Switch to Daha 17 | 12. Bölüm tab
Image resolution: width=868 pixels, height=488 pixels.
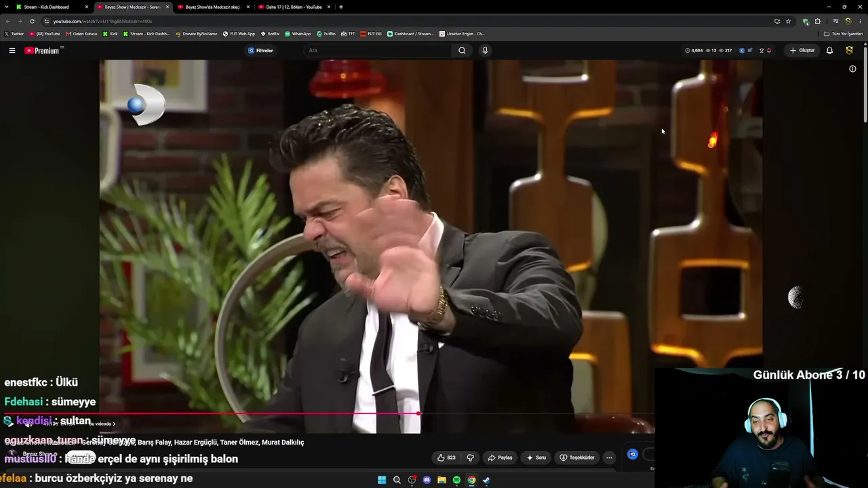coord(294,7)
